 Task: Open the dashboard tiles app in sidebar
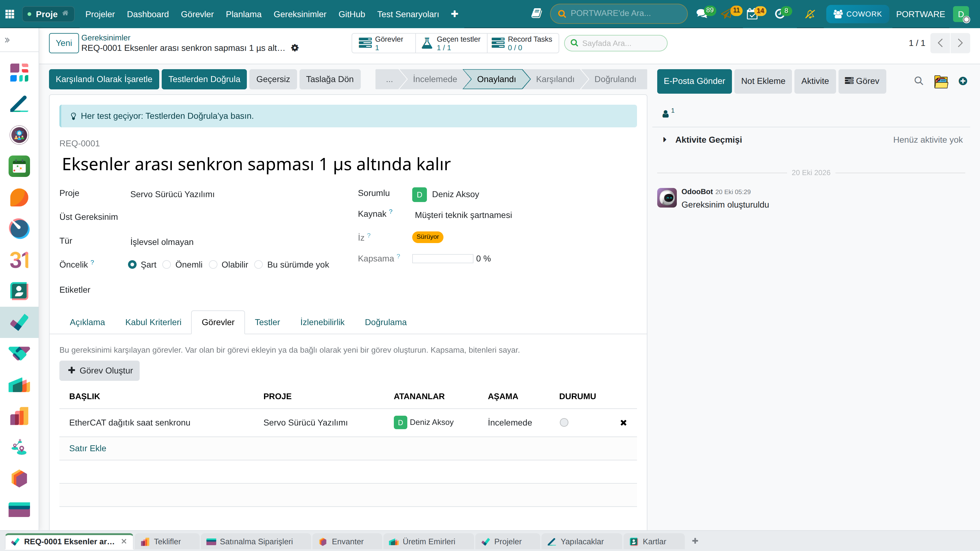19,73
